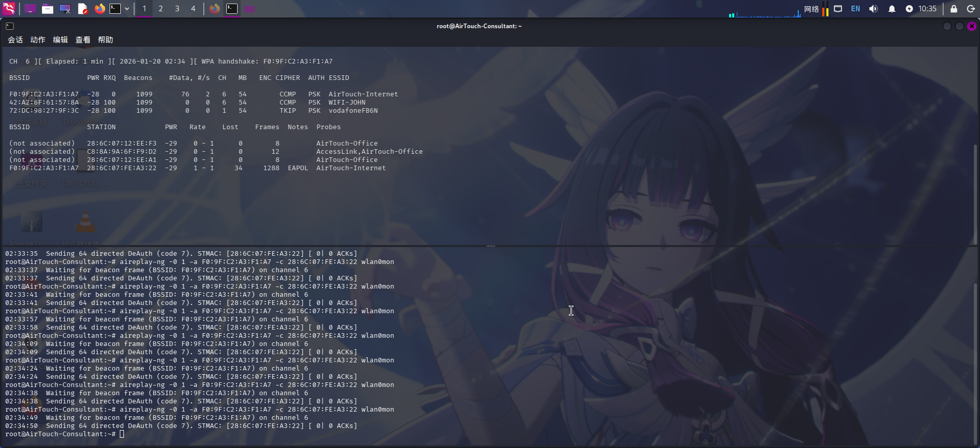Click the vodafoneFB6N ESSID

coord(353,111)
